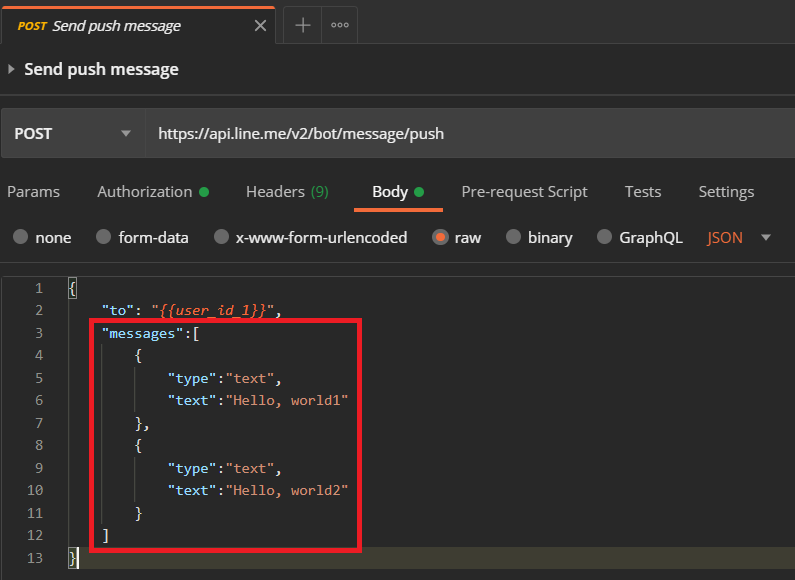Open the Pre-request Script tab

pos(524,192)
